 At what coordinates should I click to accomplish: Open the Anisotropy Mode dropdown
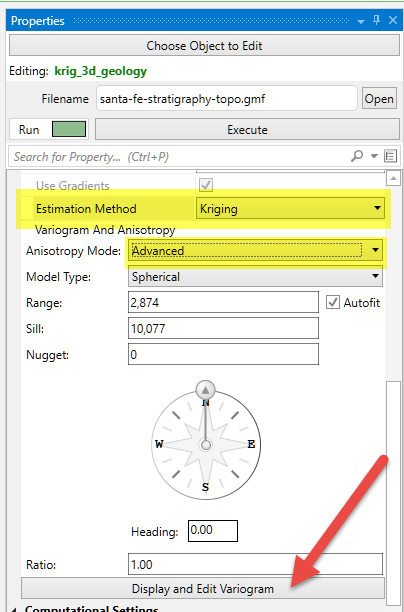point(255,251)
